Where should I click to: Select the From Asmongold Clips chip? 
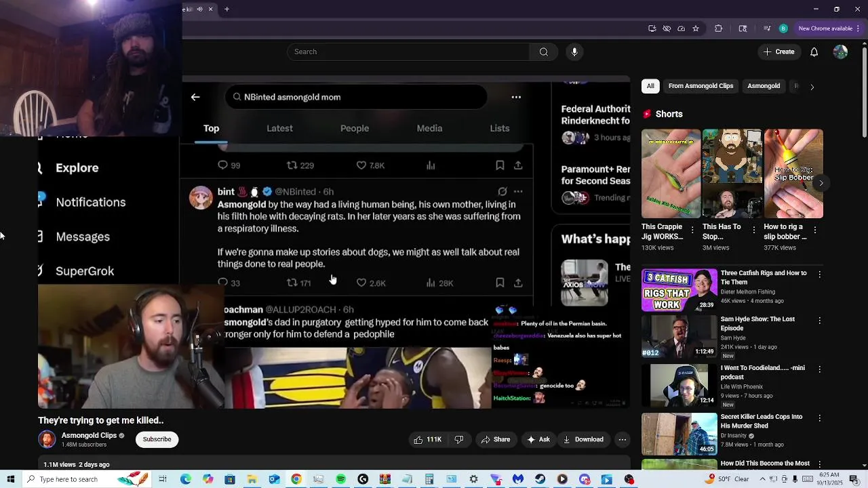point(701,86)
